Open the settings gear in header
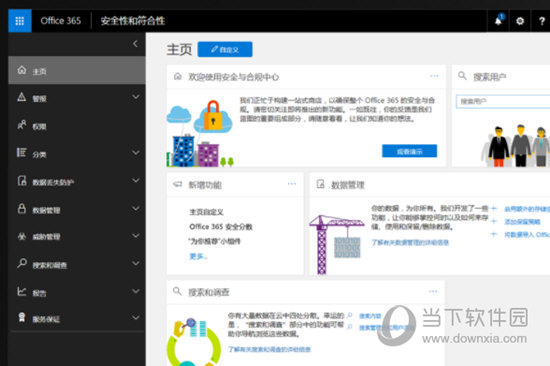Screen dimensions: 550x366 pos(520,21)
